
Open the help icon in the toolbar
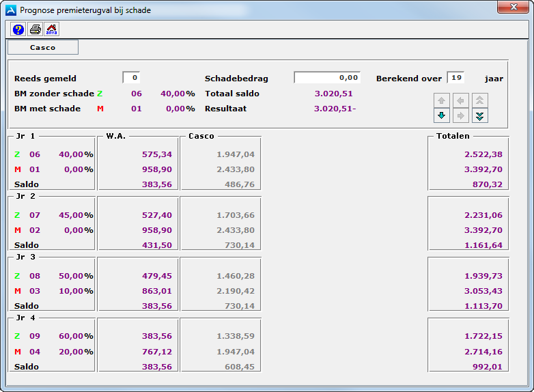coord(18,29)
